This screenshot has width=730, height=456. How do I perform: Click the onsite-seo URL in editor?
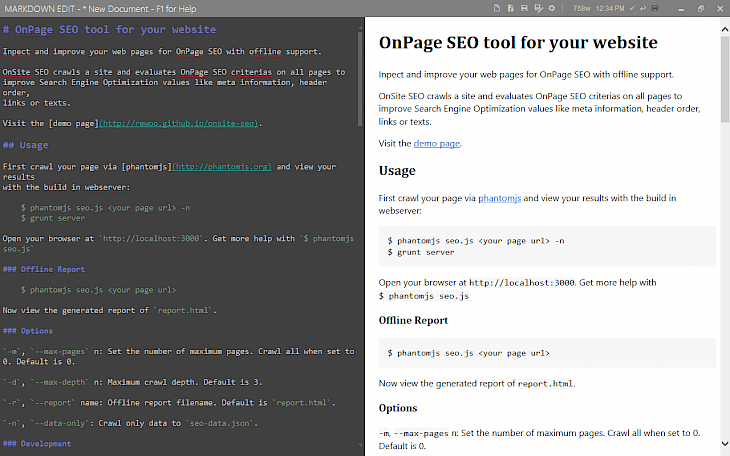coord(178,123)
